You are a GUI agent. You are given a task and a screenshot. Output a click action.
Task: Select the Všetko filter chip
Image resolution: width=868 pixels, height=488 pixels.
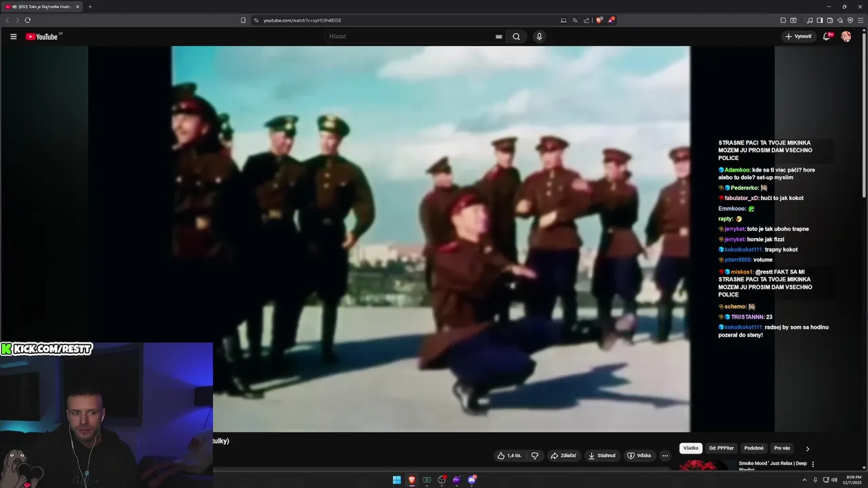(x=690, y=448)
